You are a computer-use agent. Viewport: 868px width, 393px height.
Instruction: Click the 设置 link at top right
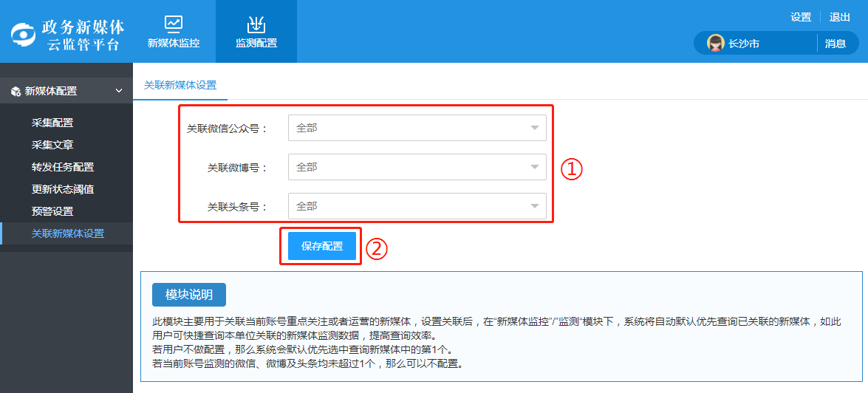tap(801, 17)
